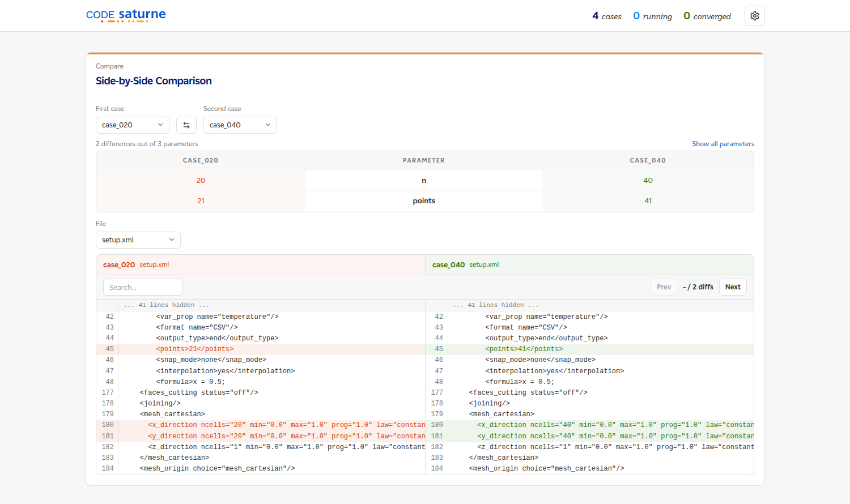Viewport: 850px width, 504px height.
Task: Click the 0 converged counter
Action: 707,16
